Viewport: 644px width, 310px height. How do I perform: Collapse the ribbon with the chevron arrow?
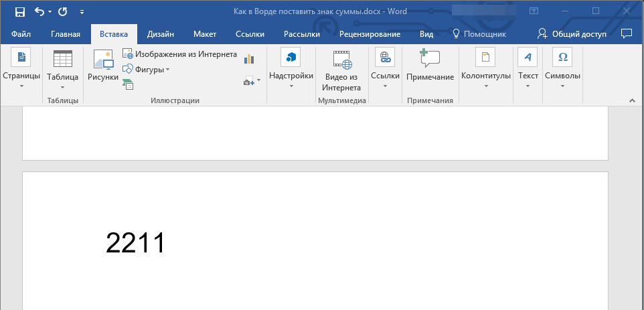(631, 100)
